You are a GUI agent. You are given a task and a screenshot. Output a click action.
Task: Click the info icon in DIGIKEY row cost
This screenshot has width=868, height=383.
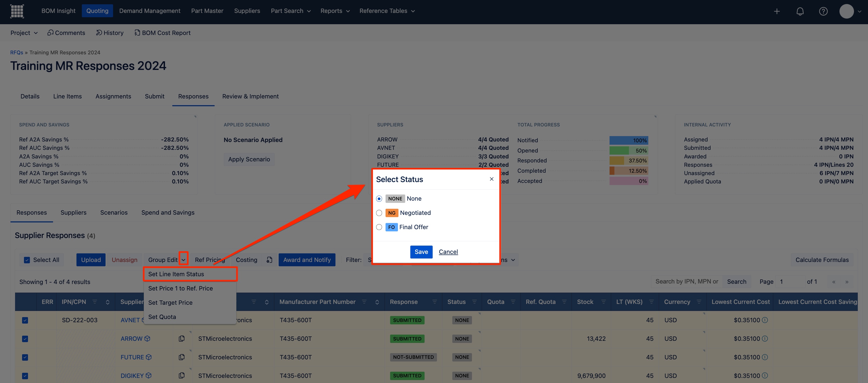point(765,375)
